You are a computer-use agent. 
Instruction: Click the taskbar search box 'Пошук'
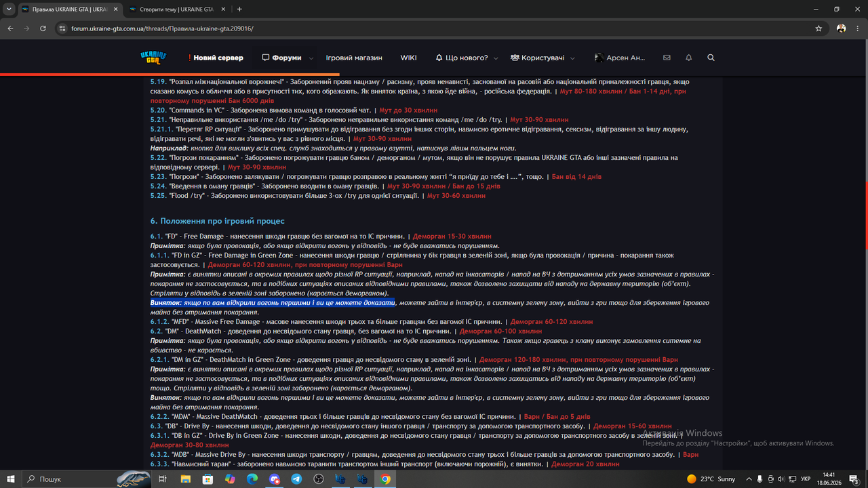coord(86,479)
